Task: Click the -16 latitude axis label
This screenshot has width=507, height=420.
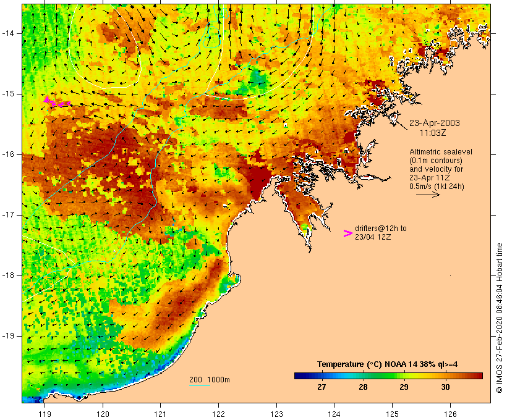Action: pyautogui.click(x=8, y=154)
